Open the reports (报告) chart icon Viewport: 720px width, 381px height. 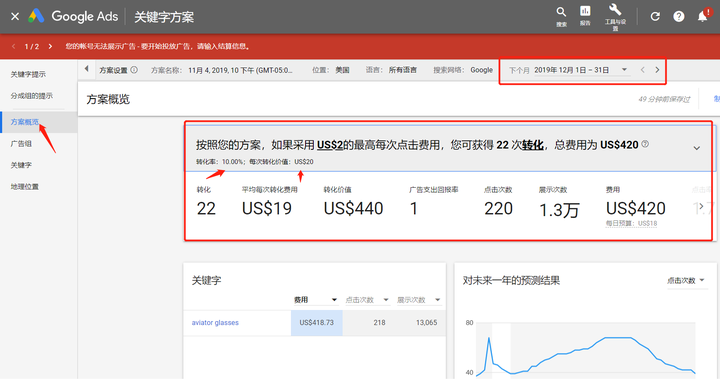(x=585, y=11)
